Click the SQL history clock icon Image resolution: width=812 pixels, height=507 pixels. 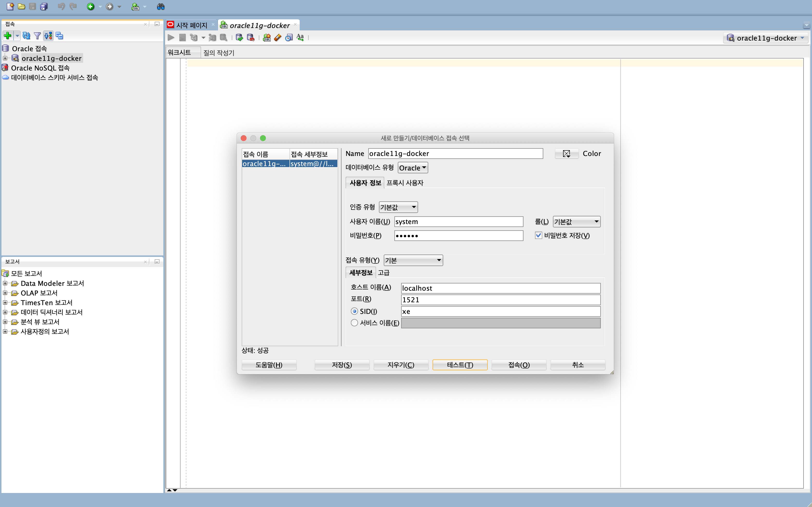click(289, 38)
